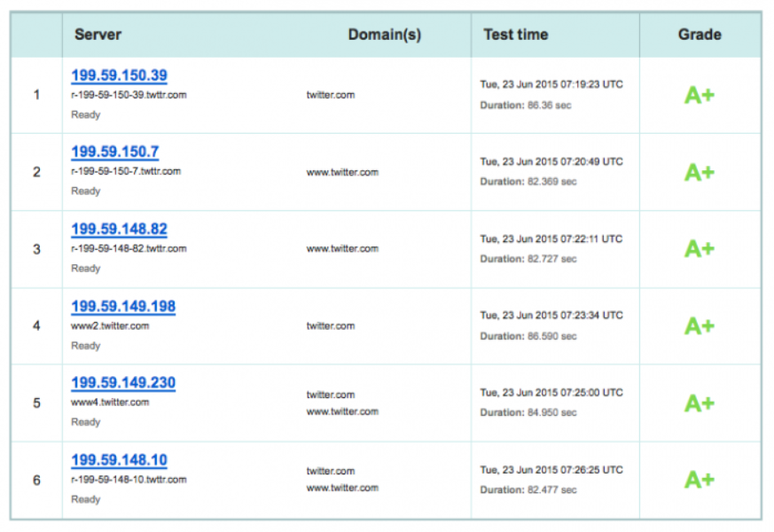Click twitter.com domain in row 1

coord(331,95)
